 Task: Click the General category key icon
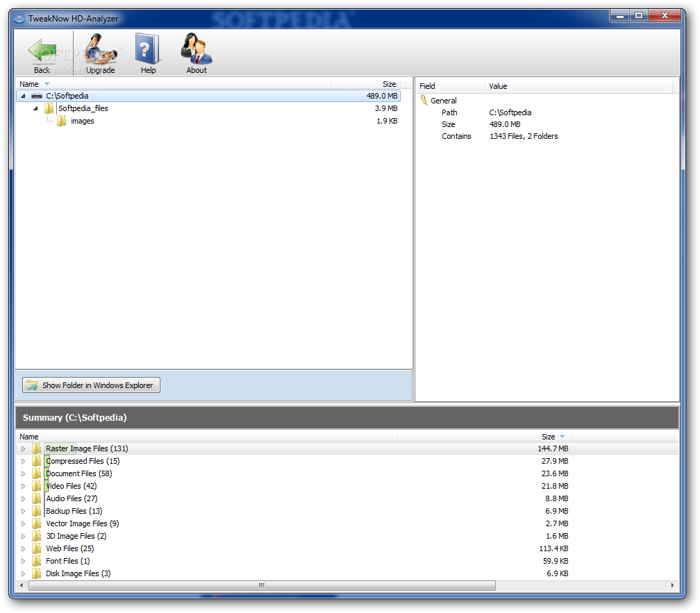coord(424,101)
